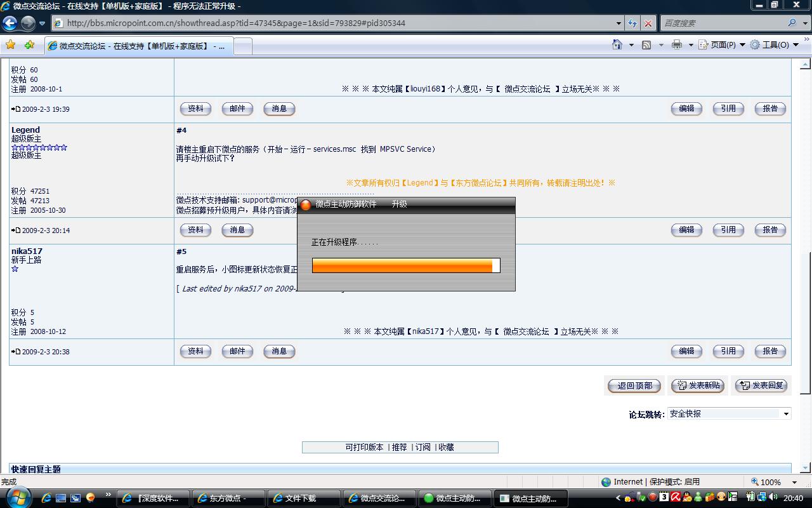Click 邮件 button under nika517's post
The height and width of the screenshot is (508, 812).
point(237,351)
